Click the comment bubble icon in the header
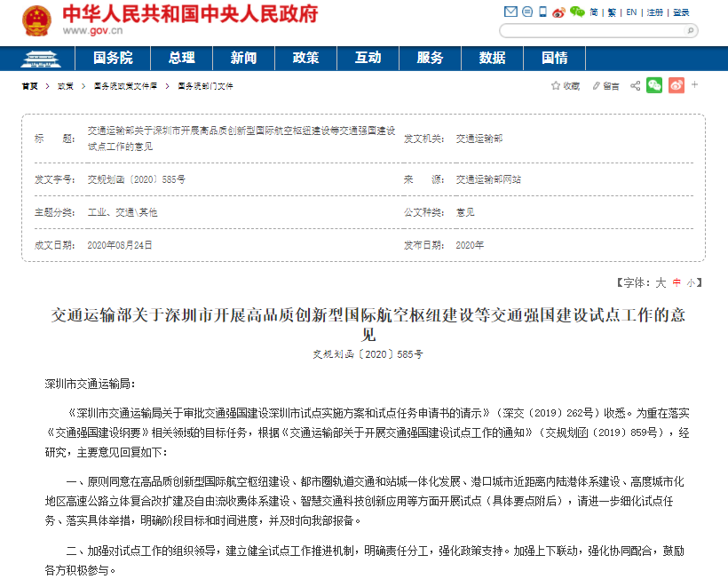The image size is (728, 579). tap(526, 12)
